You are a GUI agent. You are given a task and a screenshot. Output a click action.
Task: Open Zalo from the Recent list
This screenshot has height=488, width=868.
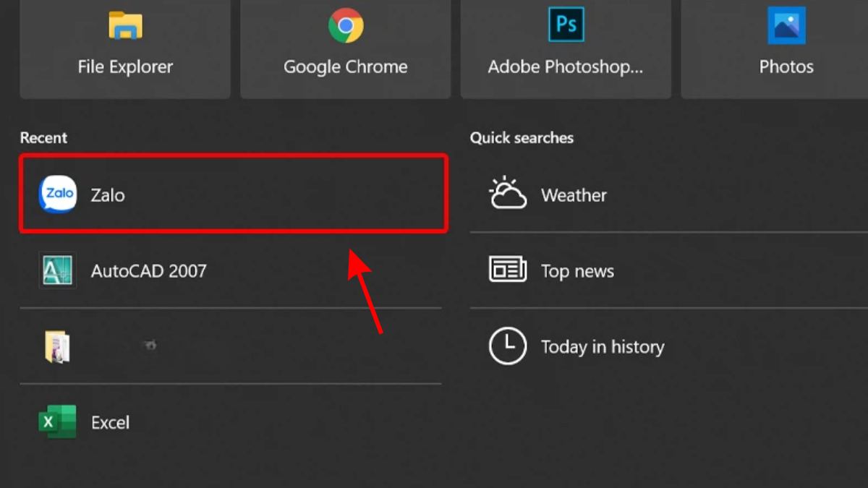[x=234, y=194]
